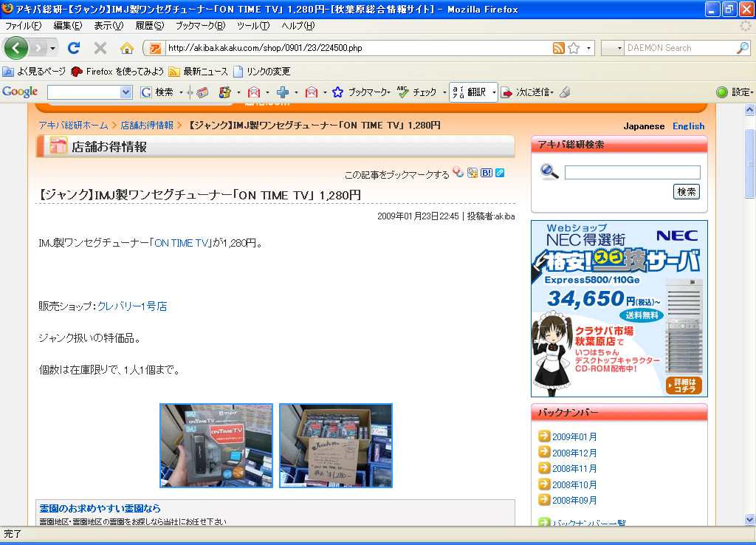The image size is (756, 545).
Task: Open the 2008年10月 back number link
Action: (x=574, y=484)
